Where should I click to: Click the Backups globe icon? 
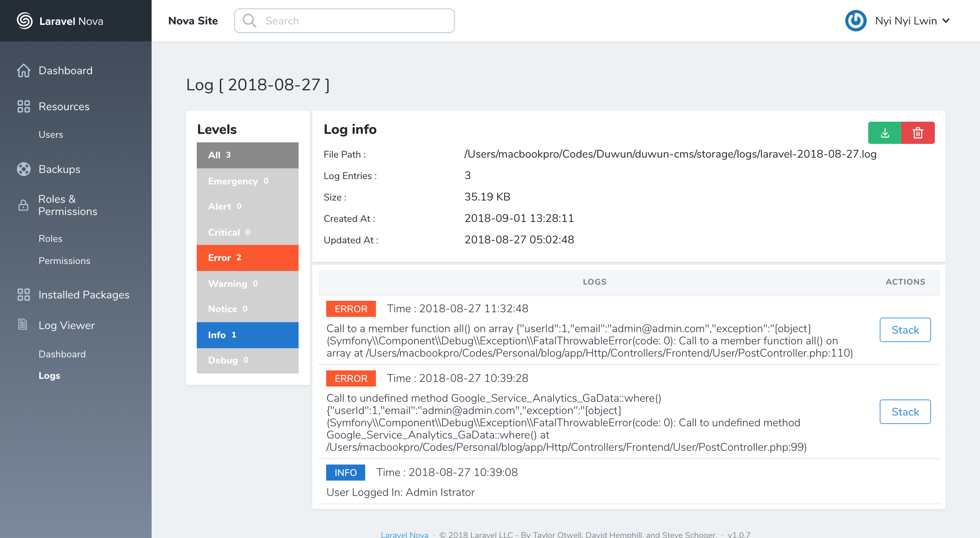[23, 169]
